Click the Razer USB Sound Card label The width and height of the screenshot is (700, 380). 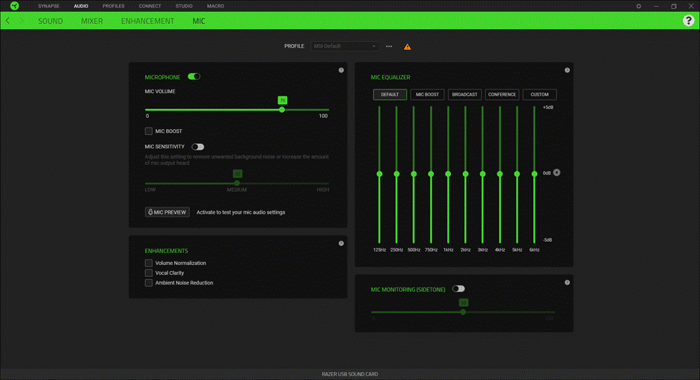pos(350,374)
